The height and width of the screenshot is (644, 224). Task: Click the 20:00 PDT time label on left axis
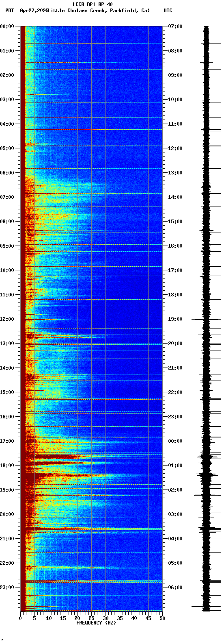pos(7,514)
